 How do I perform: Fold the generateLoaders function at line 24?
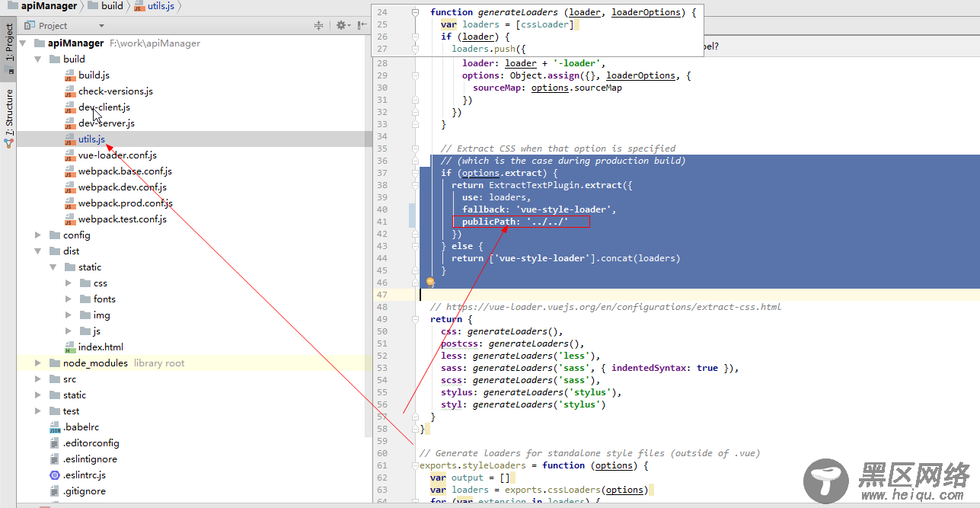point(415,12)
